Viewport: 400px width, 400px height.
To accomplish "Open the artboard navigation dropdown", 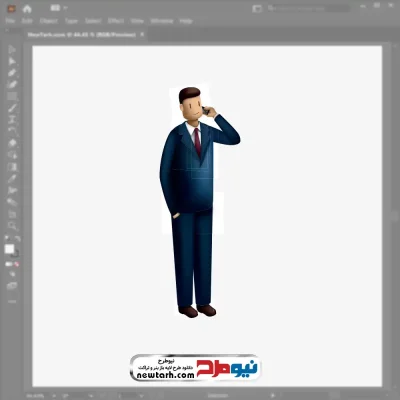I will (142, 396).
